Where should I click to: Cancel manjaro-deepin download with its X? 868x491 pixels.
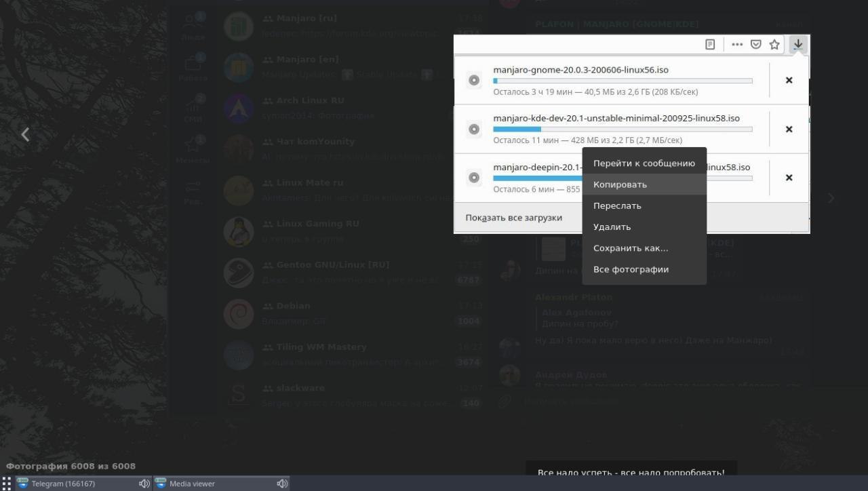pyautogui.click(x=789, y=178)
